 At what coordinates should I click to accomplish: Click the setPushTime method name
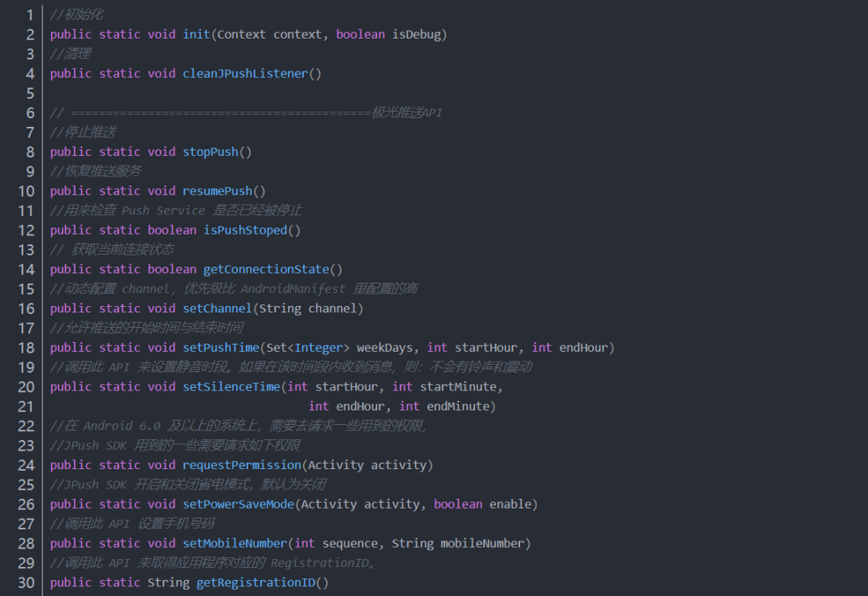pyautogui.click(x=221, y=348)
